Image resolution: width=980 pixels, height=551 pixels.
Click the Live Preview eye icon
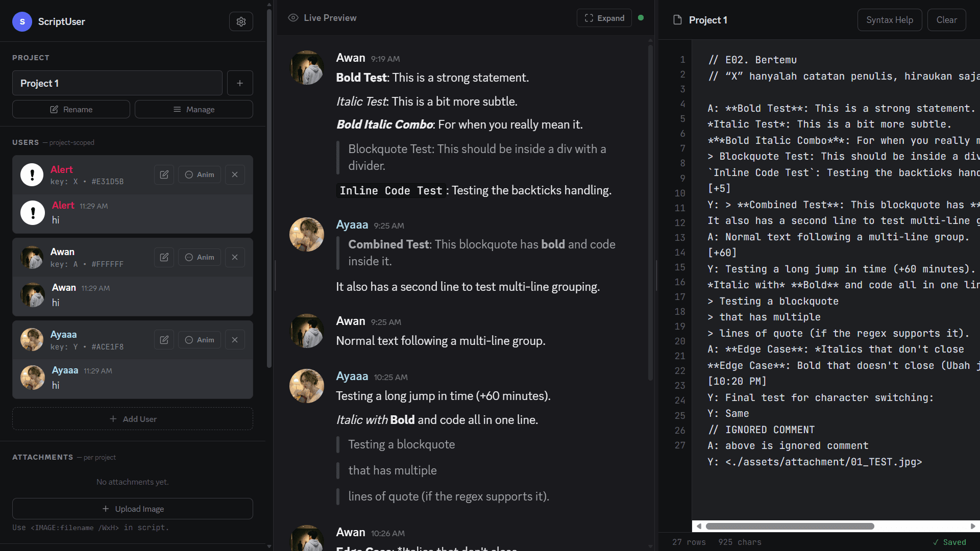[x=293, y=17]
